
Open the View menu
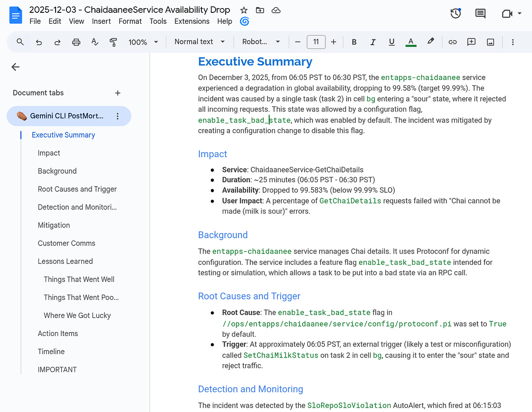pyautogui.click(x=76, y=21)
